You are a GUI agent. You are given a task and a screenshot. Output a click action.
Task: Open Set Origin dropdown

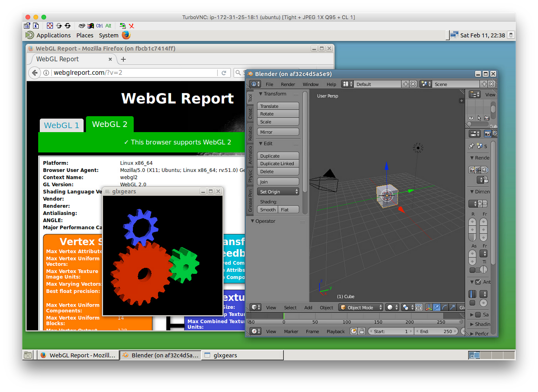[x=278, y=192]
